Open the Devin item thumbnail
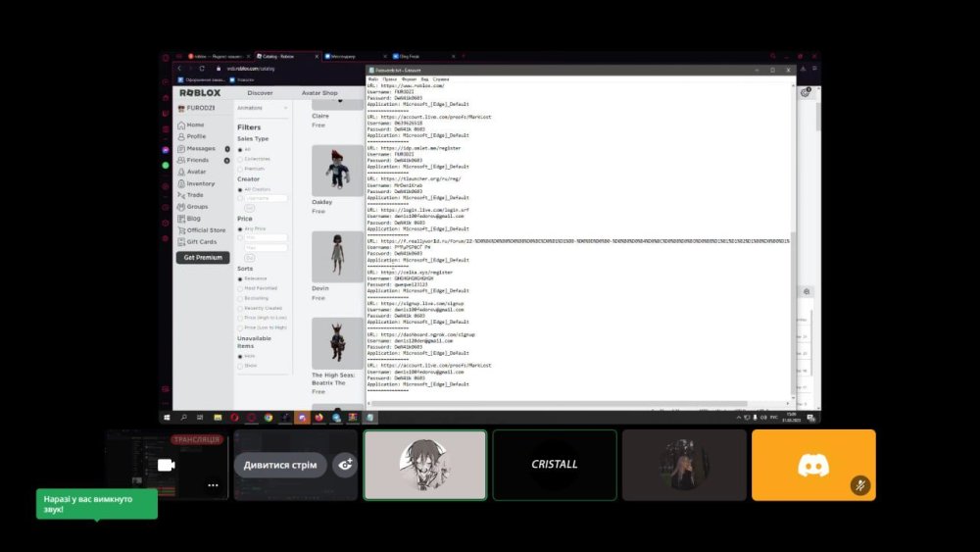980x552 pixels. 337,257
